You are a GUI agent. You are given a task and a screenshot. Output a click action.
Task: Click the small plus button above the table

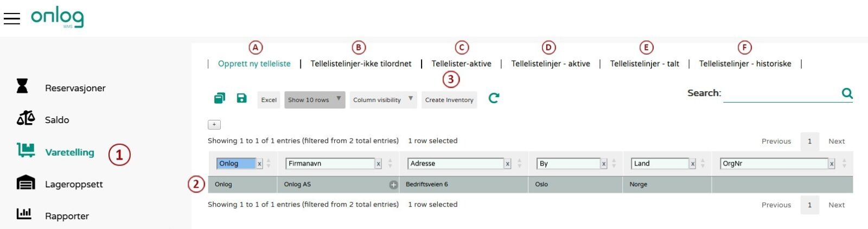(x=214, y=125)
